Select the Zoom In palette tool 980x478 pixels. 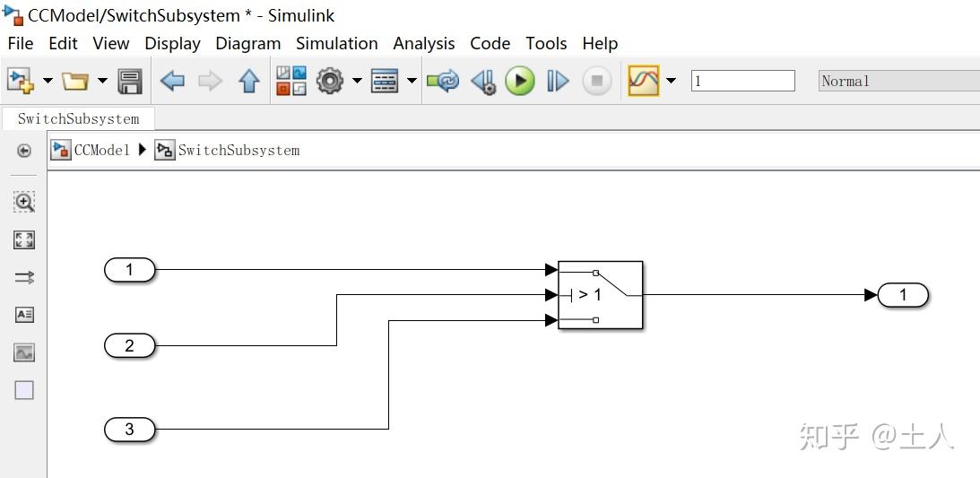(x=24, y=202)
